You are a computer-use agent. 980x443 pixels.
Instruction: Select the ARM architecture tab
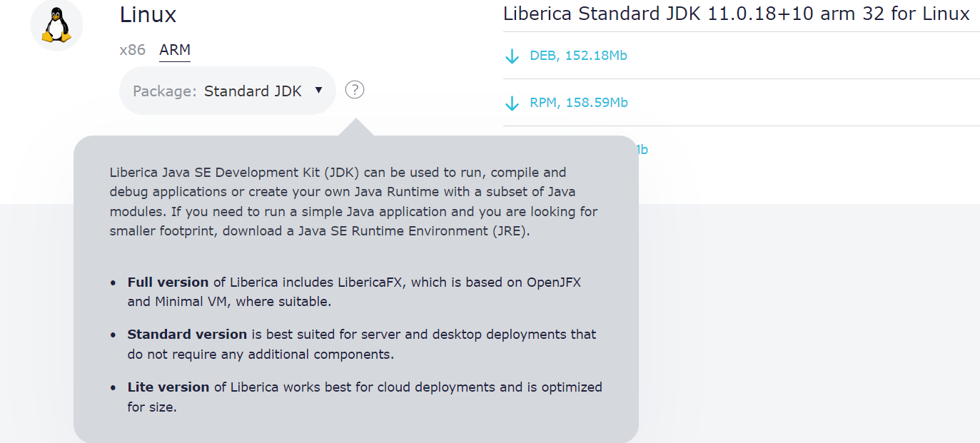point(175,50)
